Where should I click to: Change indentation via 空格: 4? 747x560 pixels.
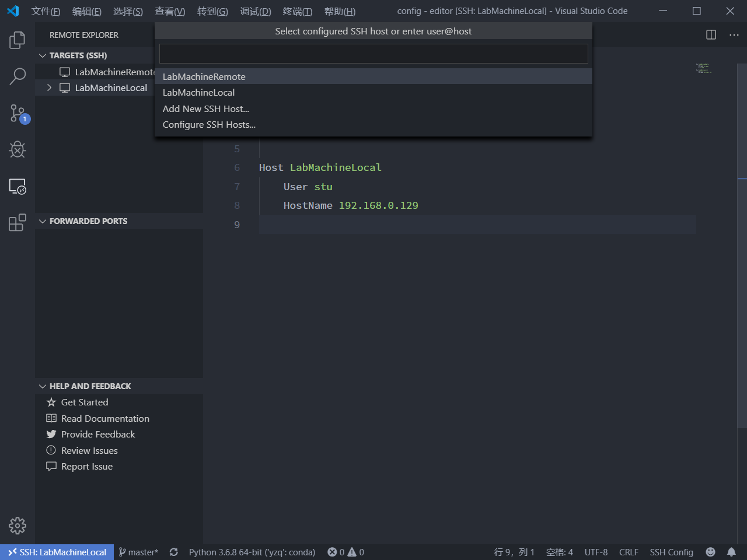560,552
